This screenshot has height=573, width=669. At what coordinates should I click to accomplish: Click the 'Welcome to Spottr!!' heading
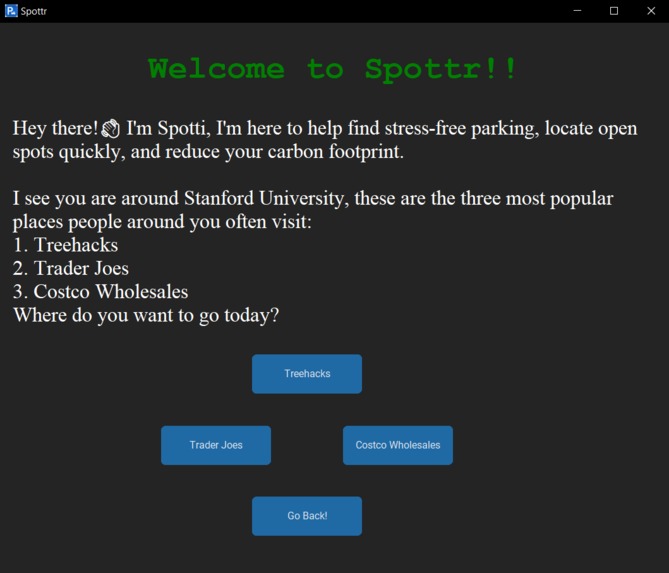click(x=333, y=69)
